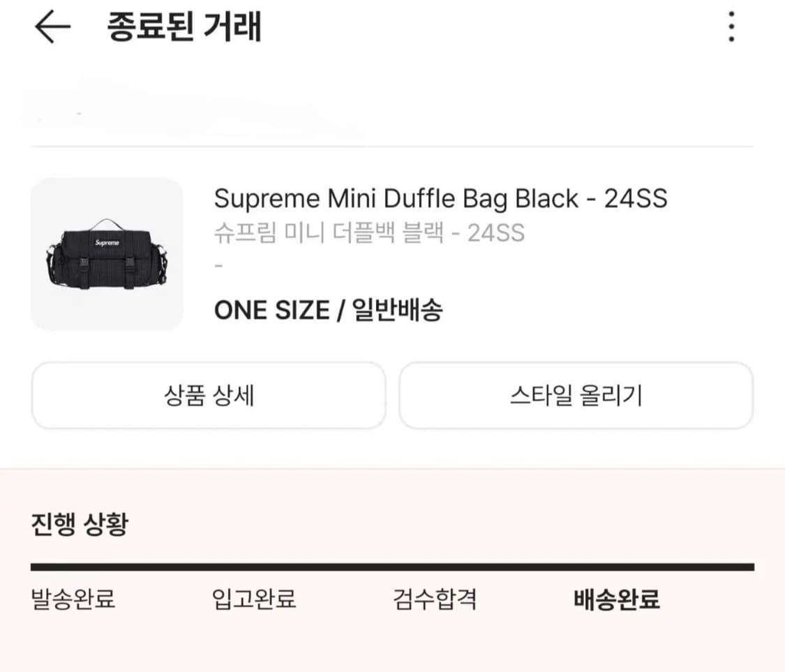The width and height of the screenshot is (785, 672).
Task: Click the divider line above product info
Action: (x=392, y=147)
